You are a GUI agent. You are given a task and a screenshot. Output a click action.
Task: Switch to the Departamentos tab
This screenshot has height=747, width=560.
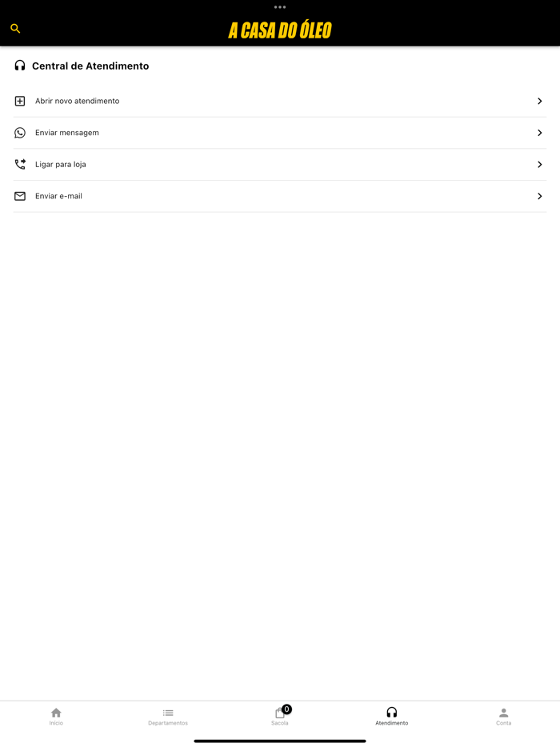[x=168, y=717]
